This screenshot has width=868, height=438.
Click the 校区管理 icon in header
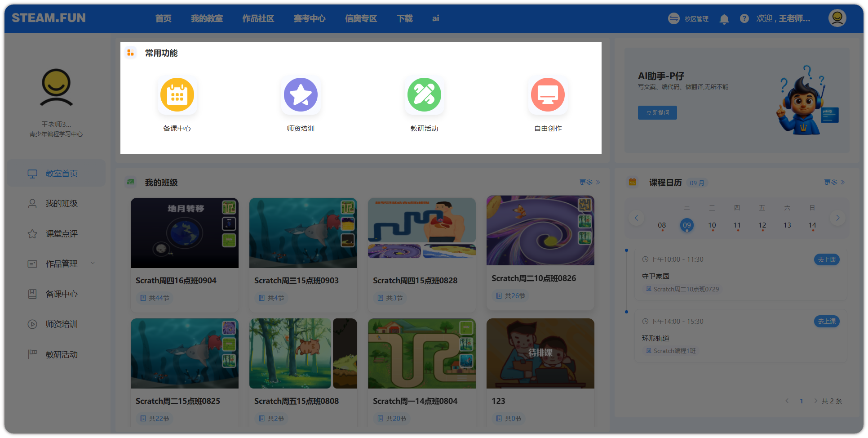(674, 18)
